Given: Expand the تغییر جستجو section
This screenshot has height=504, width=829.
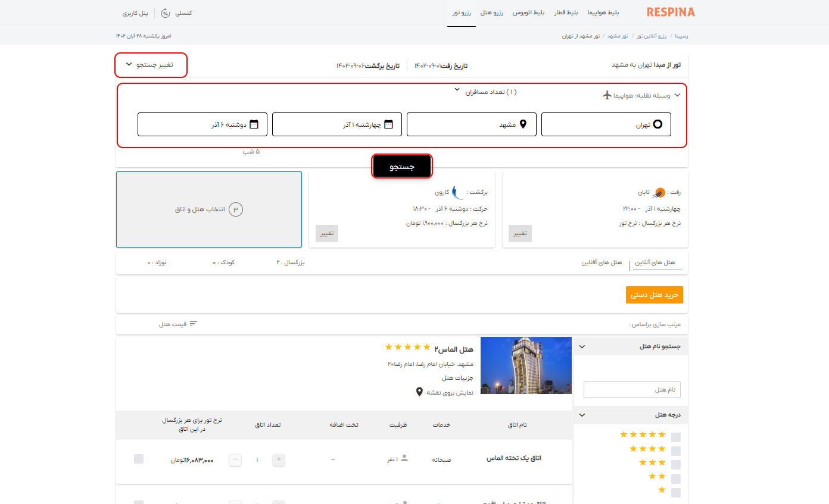Looking at the screenshot, I should tap(151, 65).
